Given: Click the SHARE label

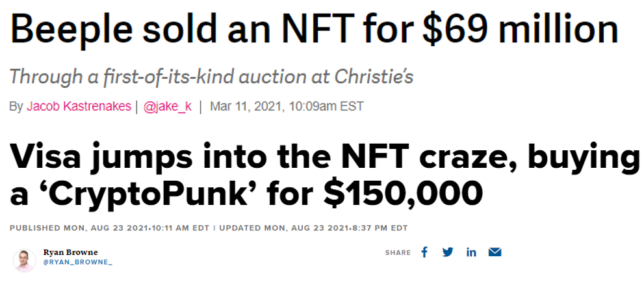Looking at the screenshot, I should coord(398,252).
